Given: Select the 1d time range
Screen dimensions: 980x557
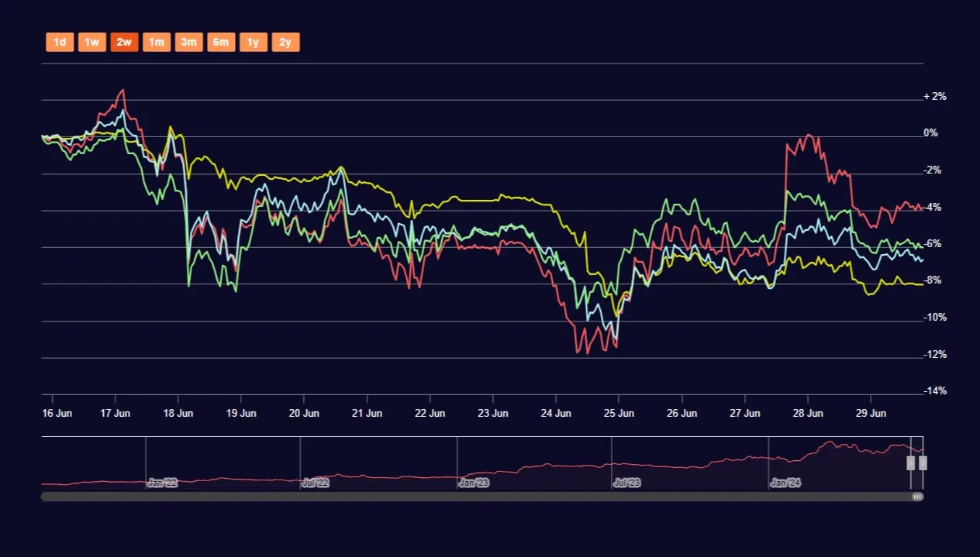Looking at the screenshot, I should pos(60,42).
